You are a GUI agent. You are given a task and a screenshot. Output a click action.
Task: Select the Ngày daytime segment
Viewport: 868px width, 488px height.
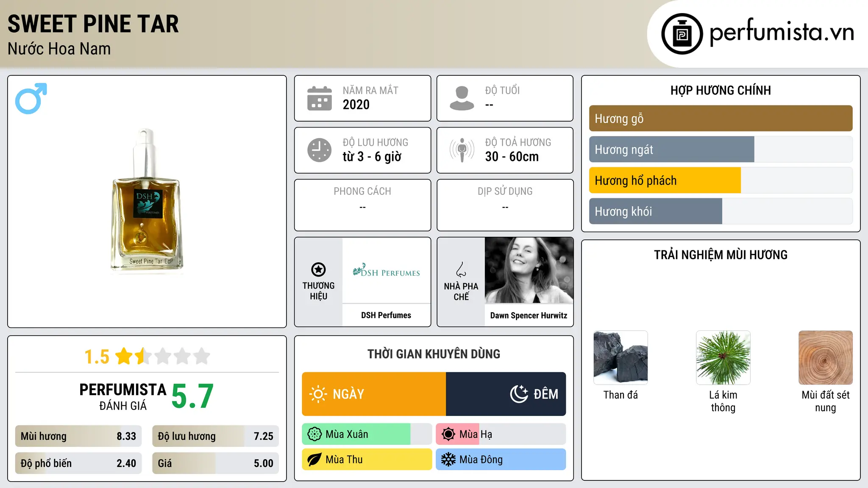point(374,394)
